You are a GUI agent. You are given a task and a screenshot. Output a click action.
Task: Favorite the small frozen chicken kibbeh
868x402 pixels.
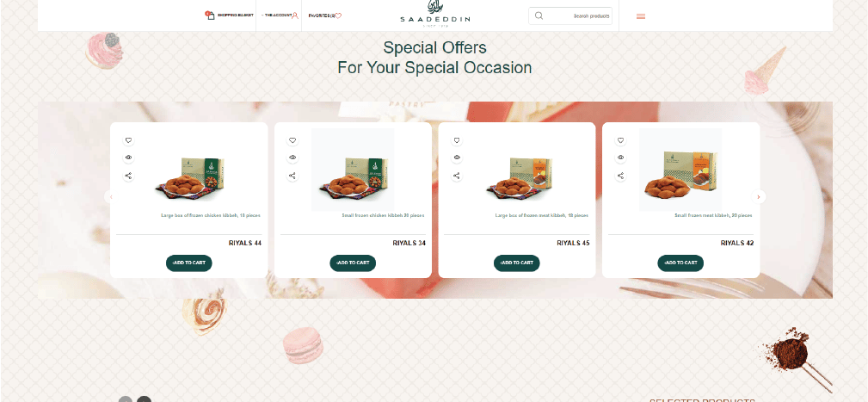292,140
